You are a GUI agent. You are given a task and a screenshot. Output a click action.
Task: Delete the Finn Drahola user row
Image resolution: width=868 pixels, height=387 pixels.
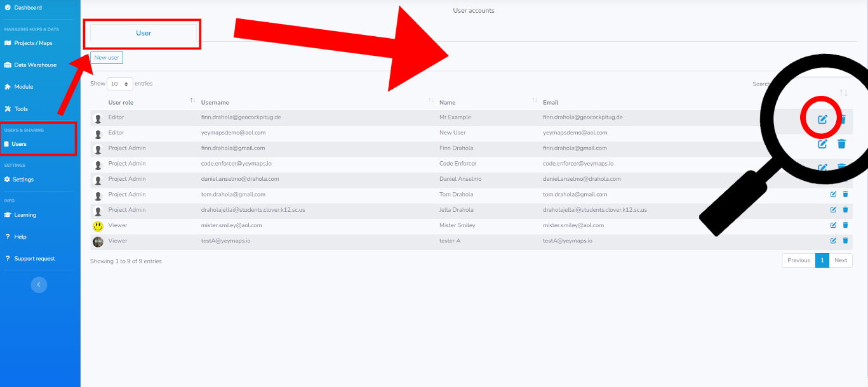[841, 144]
